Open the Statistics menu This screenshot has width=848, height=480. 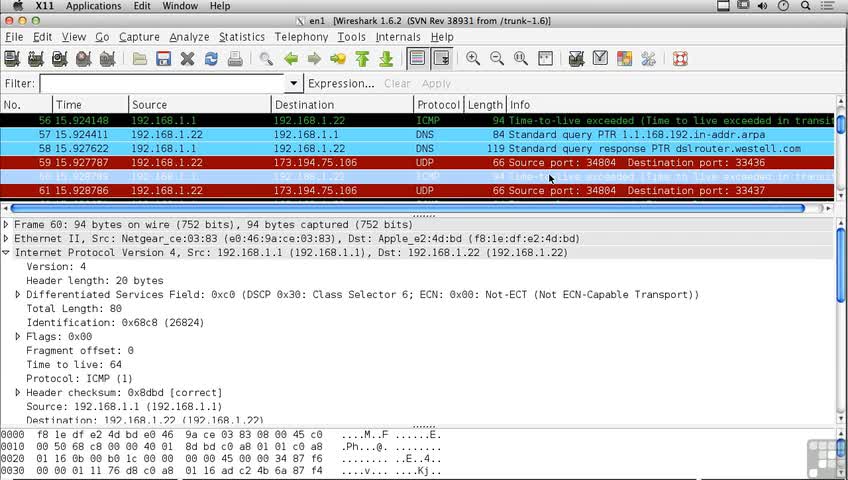[242, 37]
